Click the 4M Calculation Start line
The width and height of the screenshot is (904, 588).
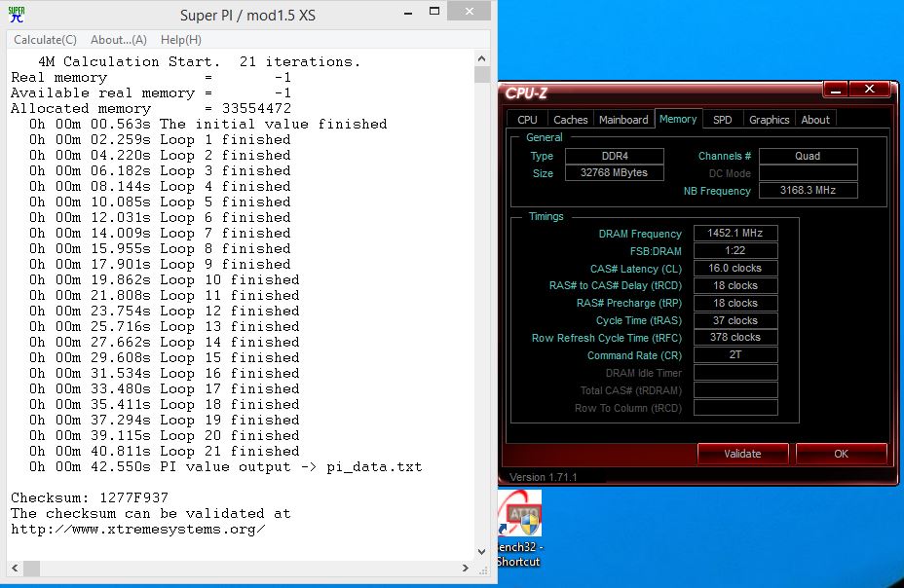199,61
